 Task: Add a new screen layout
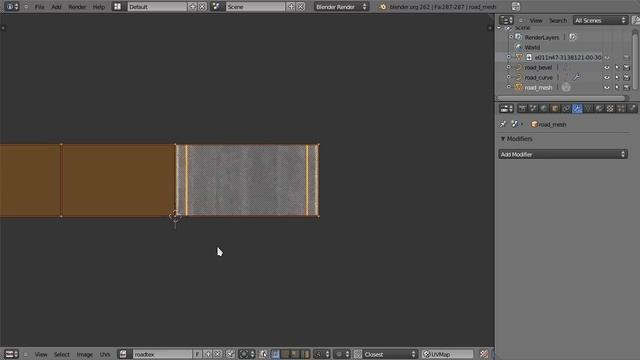(x=192, y=7)
